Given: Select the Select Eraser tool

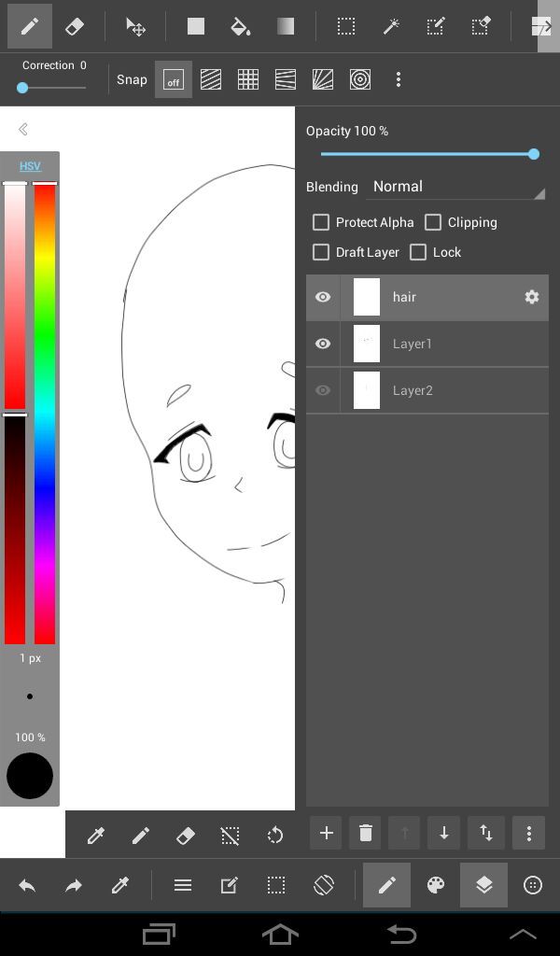Looking at the screenshot, I should click(x=481, y=26).
